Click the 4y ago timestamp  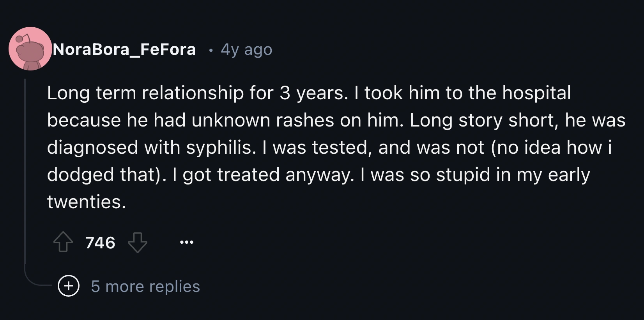pyautogui.click(x=246, y=49)
